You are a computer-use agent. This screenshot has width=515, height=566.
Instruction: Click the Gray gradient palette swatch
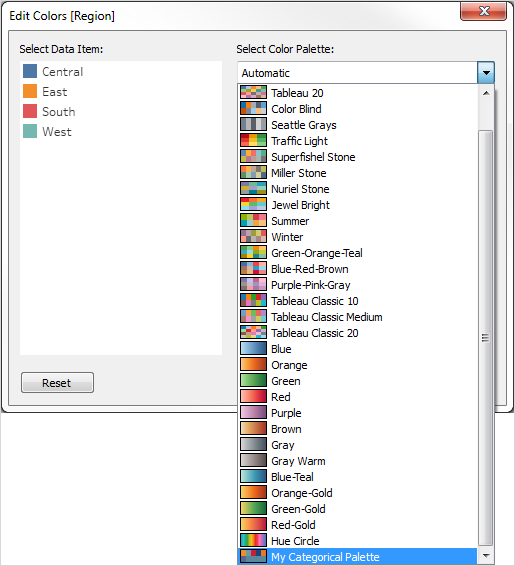(253, 445)
